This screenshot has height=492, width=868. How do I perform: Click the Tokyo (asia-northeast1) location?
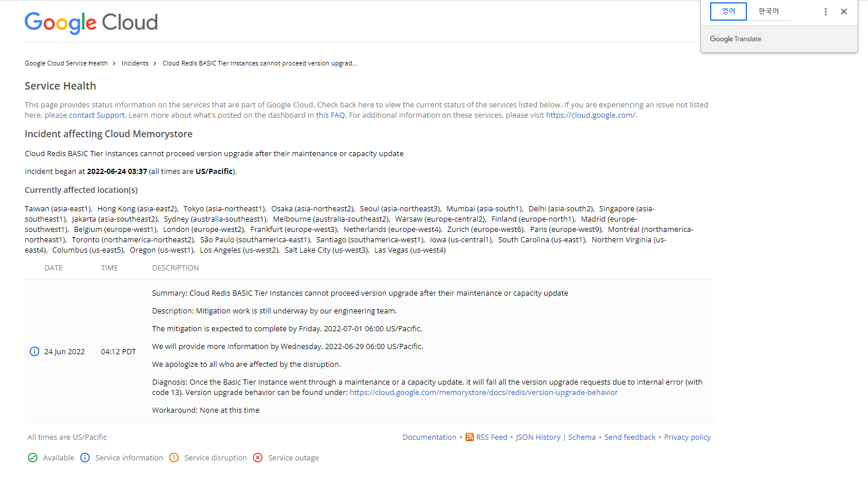click(x=224, y=209)
